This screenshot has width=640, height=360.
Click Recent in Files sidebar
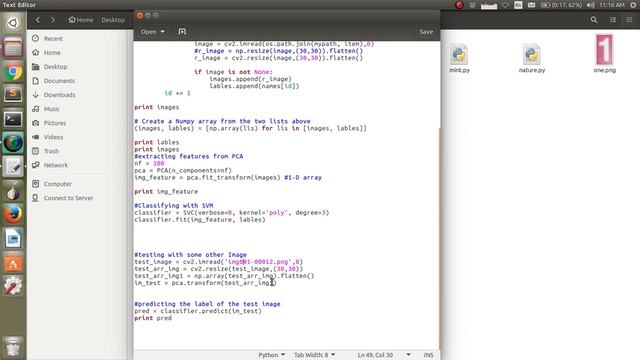[53, 38]
